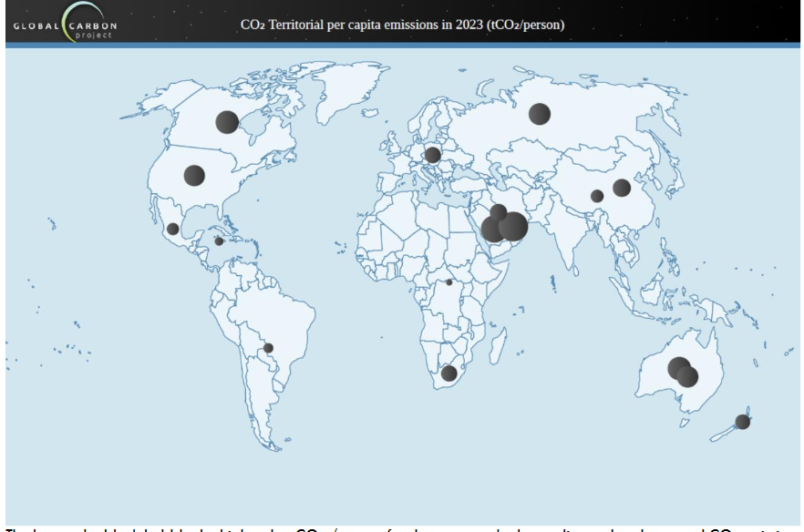Click the CO2 Territorial per capita emissions title
804x532 pixels.
(402, 24)
